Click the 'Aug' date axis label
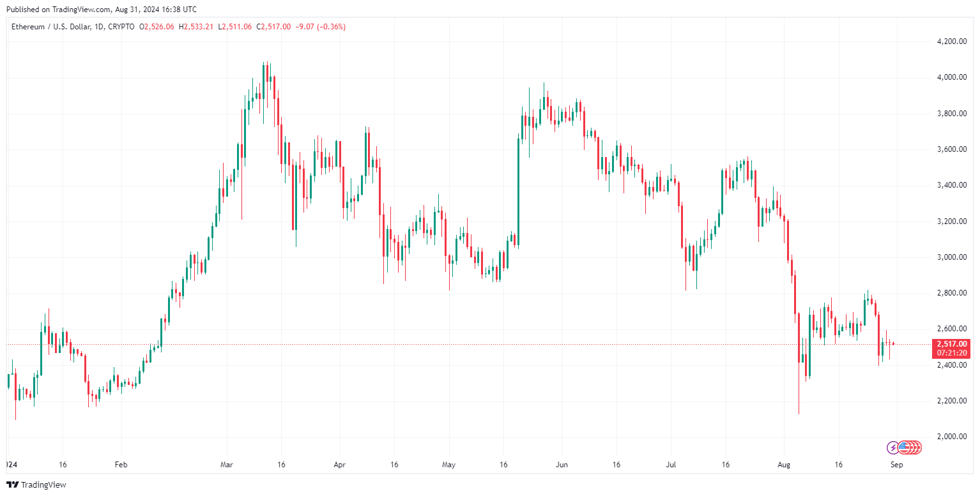The width and height of the screenshot is (980, 496). click(785, 465)
